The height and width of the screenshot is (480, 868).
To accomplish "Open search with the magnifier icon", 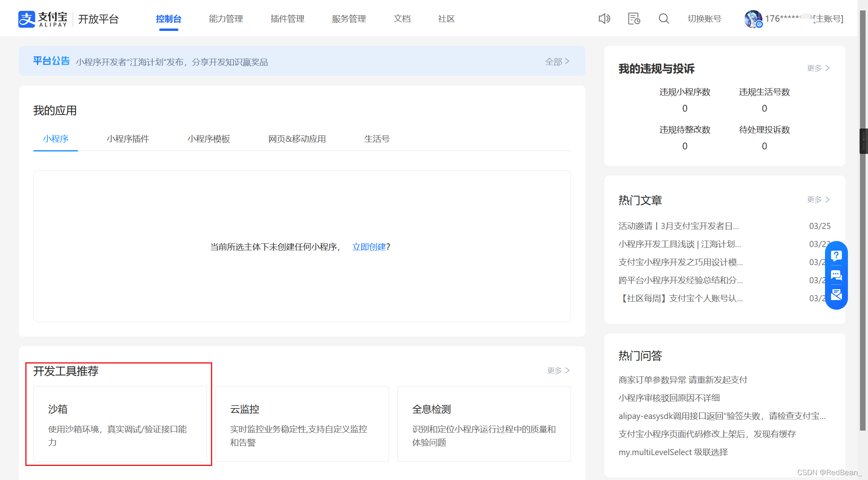I will pos(664,18).
